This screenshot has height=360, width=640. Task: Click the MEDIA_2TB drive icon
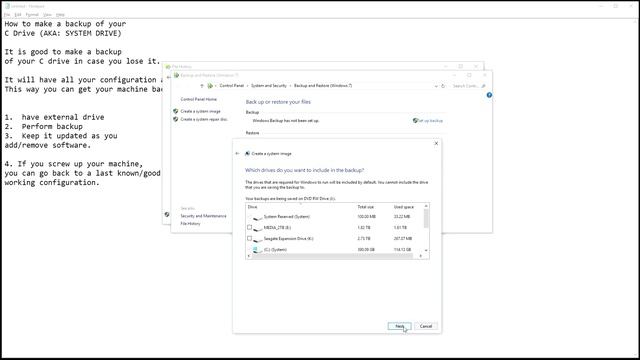point(257,228)
